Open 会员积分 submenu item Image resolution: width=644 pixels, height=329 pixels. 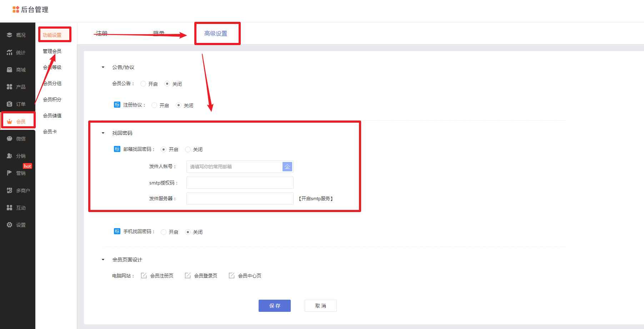(52, 99)
